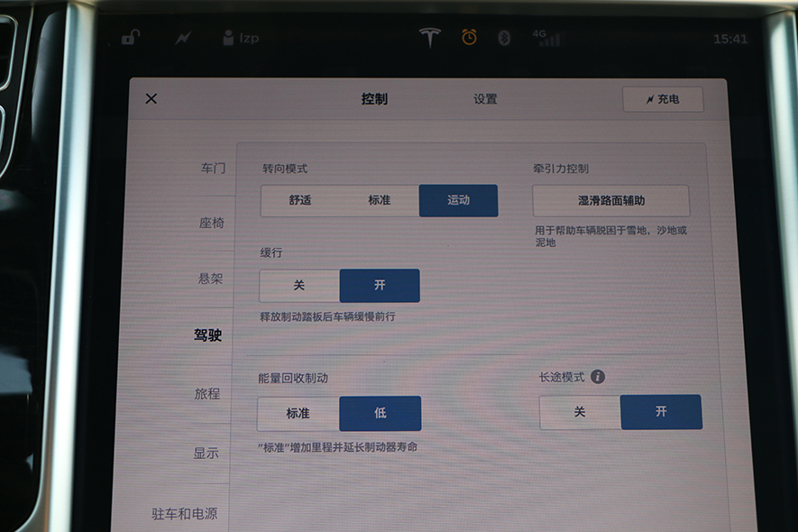
Task: Close the controls panel with X
Action: [x=151, y=99]
